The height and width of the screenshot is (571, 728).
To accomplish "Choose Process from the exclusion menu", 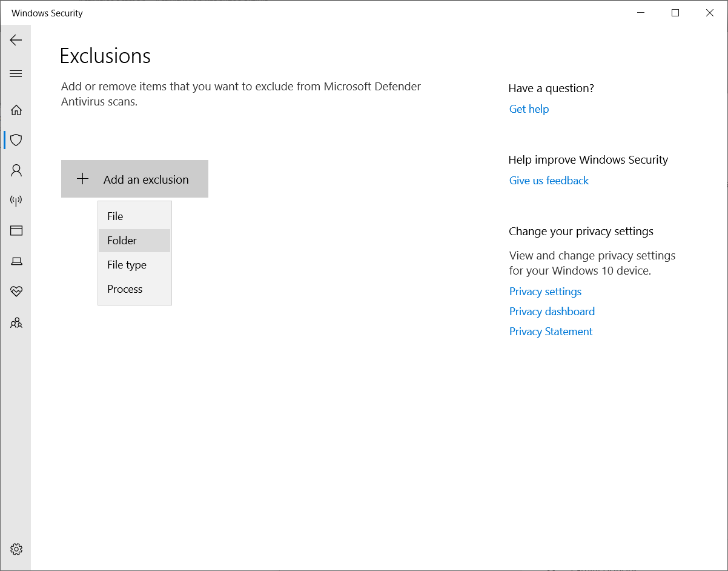I will pyautogui.click(x=134, y=289).
